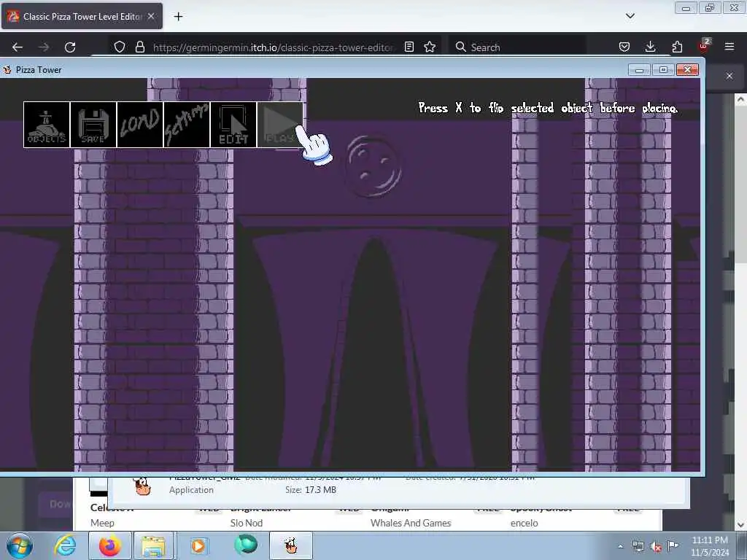
Task: Click the Slo Nod author text
Action: click(247, 523)
